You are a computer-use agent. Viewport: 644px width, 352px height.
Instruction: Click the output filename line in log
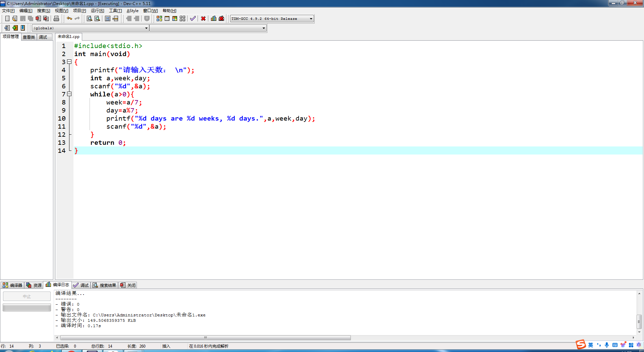point(130,315)
